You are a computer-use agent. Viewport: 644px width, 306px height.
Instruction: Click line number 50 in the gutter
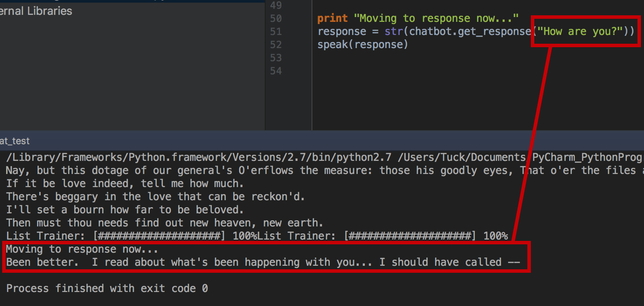(x=276, y=19)
